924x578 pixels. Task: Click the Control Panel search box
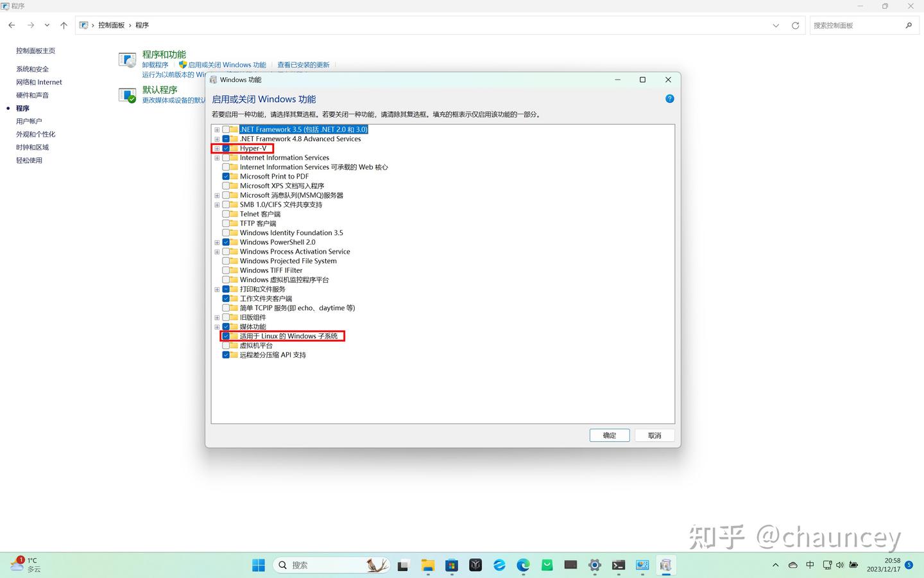[x=860, y=25]
